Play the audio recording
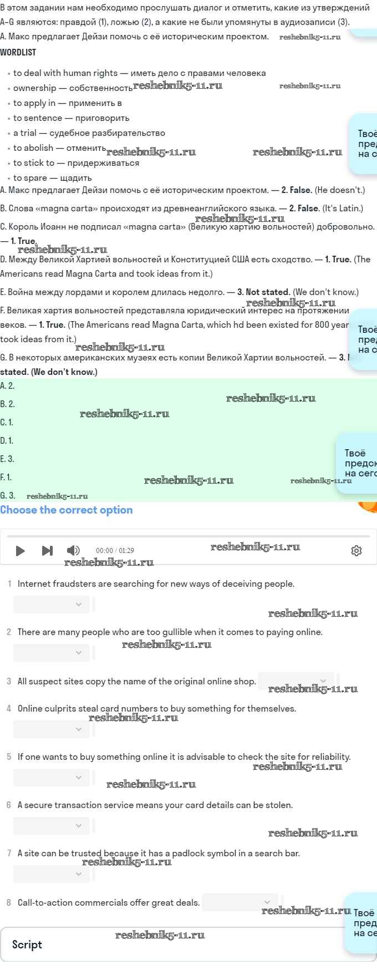The width and height of the screenshot is (377, 980). [x=21, y=551]
